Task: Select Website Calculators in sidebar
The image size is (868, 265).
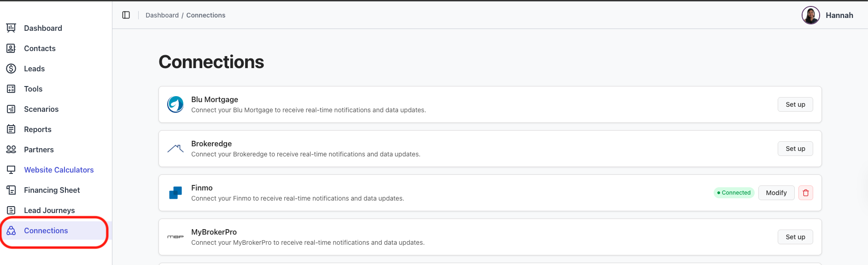Action: click(59, 170)
